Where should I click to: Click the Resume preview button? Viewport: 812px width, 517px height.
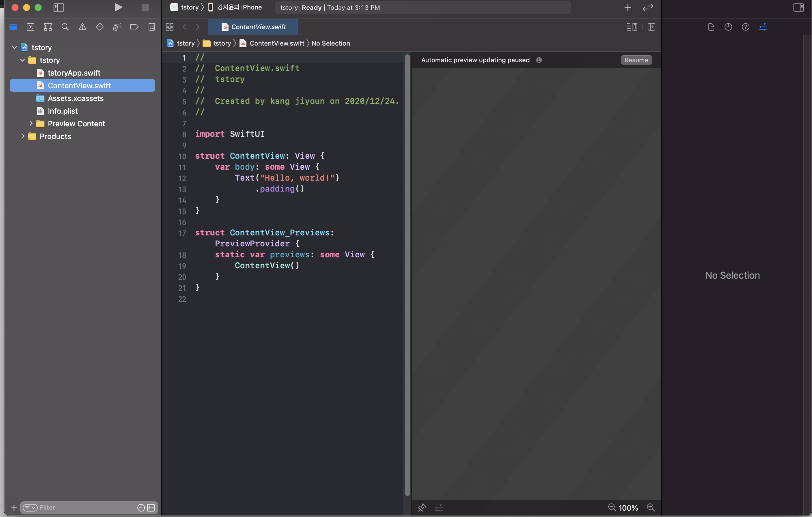636,60
